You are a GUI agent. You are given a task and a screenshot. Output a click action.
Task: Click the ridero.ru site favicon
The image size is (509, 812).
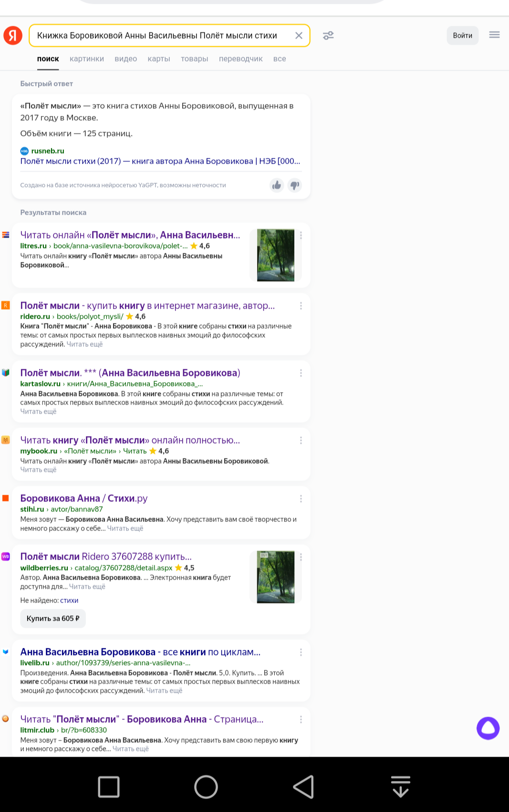tap(6, 305)
